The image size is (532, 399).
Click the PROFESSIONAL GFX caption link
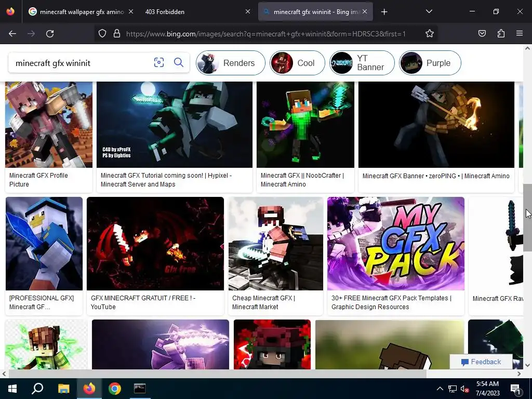tap(42, 302)
